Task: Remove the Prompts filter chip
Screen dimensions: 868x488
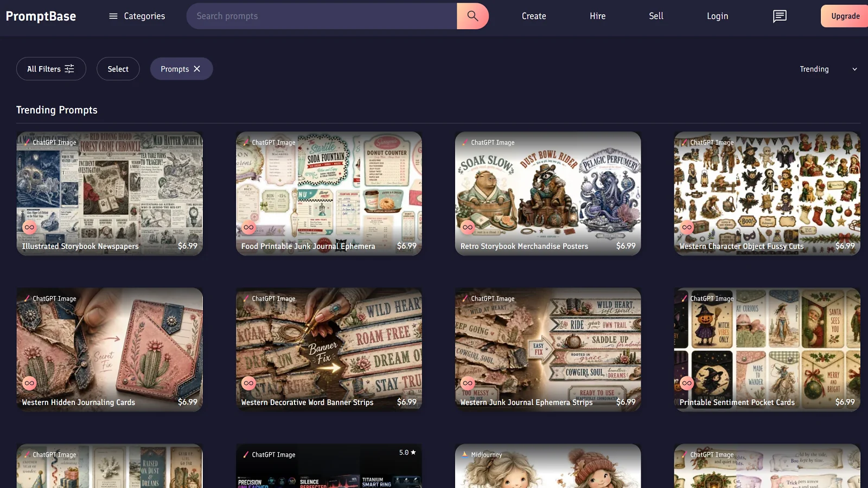Action: (197, 69)
